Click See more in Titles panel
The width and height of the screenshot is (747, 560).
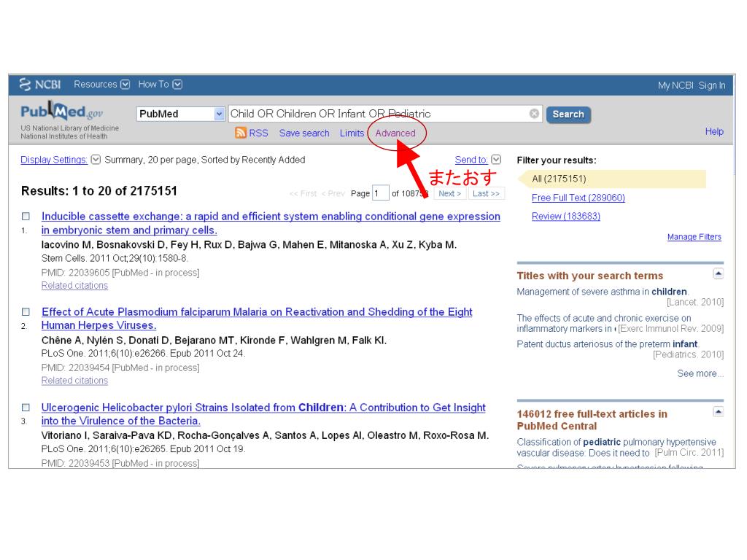(700, 373)
